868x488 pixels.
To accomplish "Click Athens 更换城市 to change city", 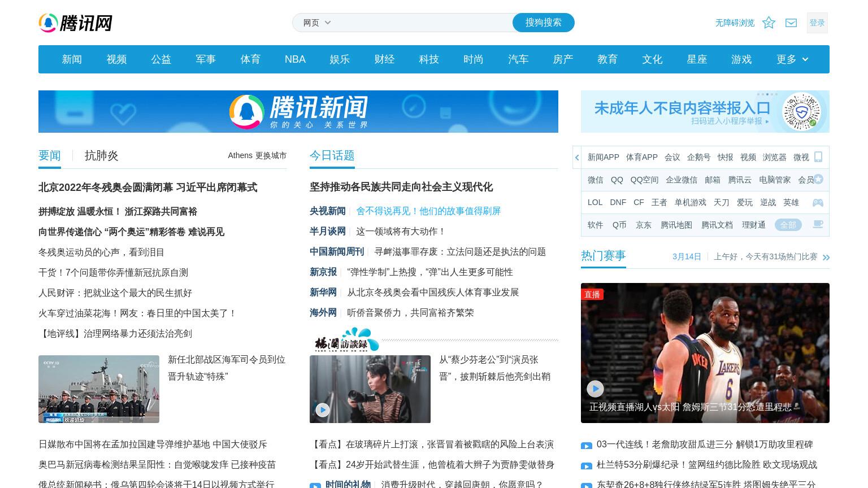I will pyautogui.click(x=257, y=155).
